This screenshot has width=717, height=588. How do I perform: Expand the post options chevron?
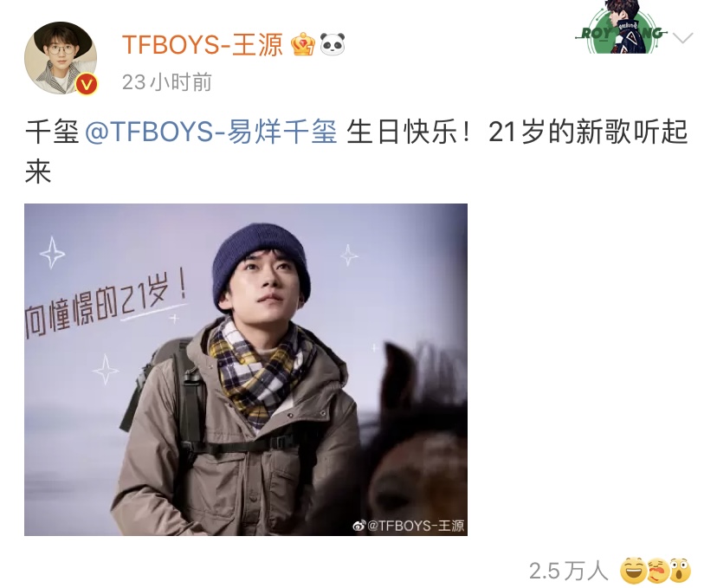pyautogui.click(x=682, y=38)
